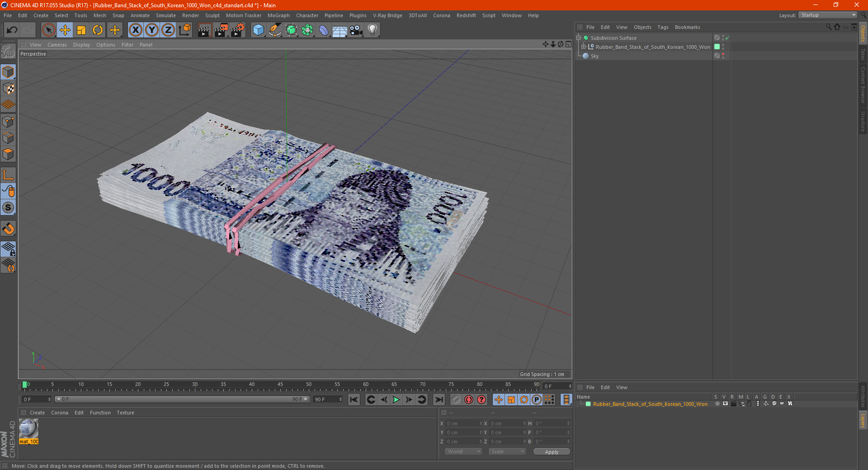Switch to Model mode

[x=8, y=72]
